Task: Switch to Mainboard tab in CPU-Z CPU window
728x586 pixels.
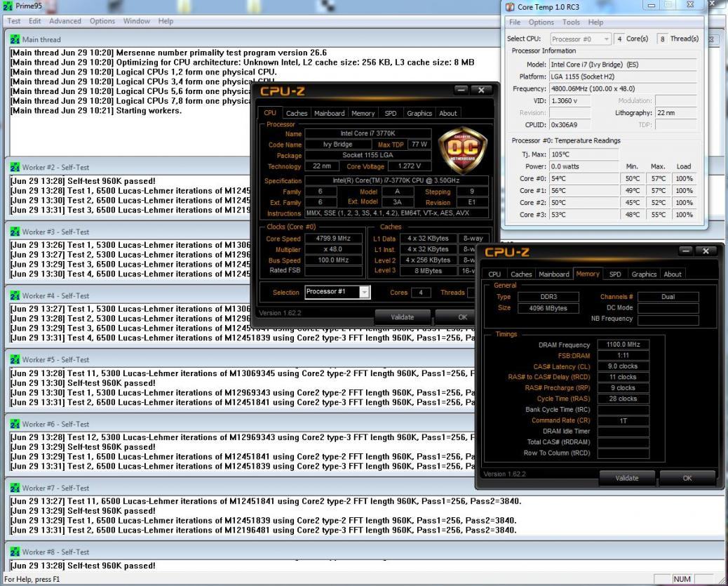Action: point(329,113)
